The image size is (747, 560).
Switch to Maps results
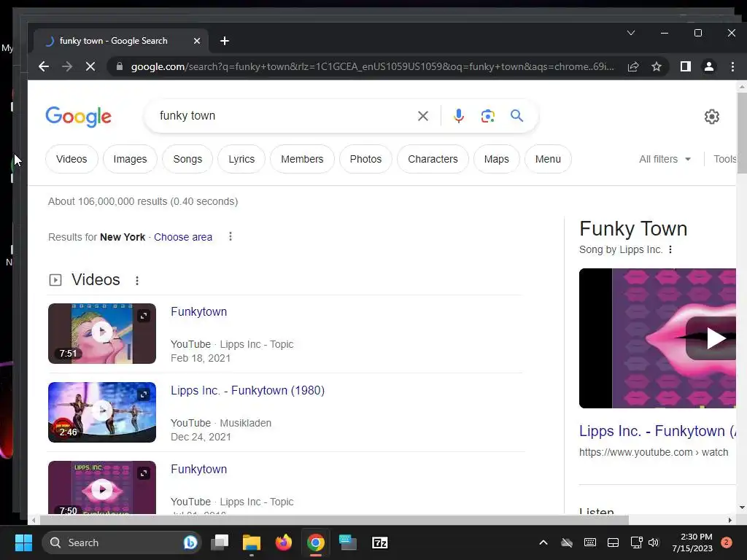tap(496, 159)
